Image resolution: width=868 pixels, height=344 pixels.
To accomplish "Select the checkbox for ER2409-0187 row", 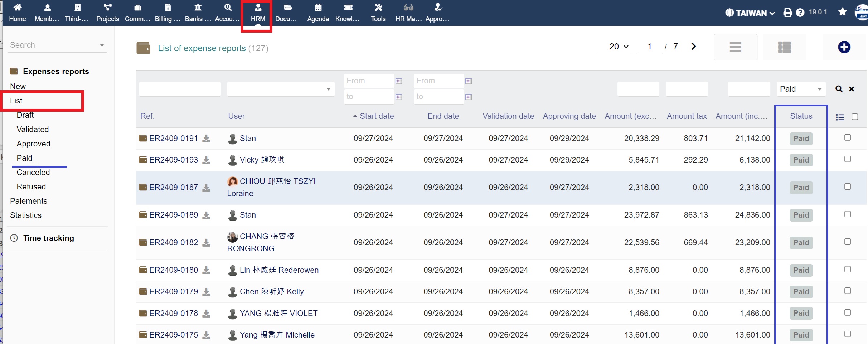I will point(847,187).
